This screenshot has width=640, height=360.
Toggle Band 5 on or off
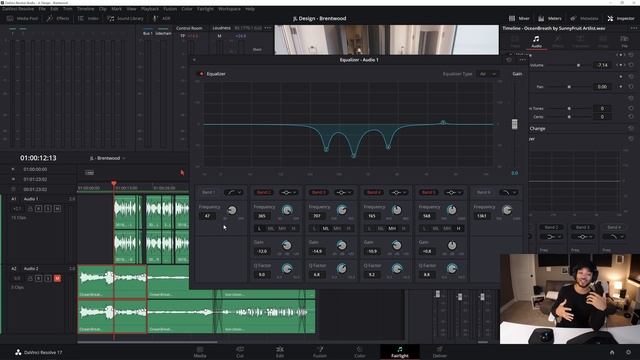pos(428,192)
